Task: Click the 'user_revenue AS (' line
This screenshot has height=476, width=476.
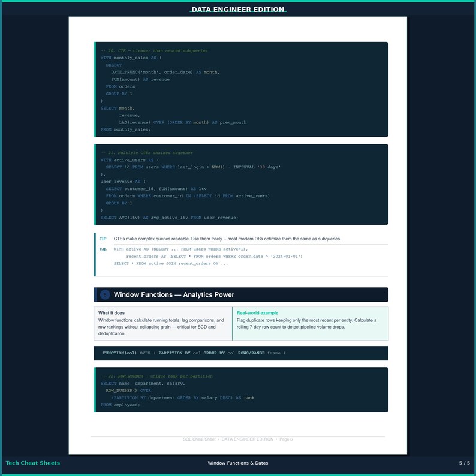Action: [x=123, y=182]
